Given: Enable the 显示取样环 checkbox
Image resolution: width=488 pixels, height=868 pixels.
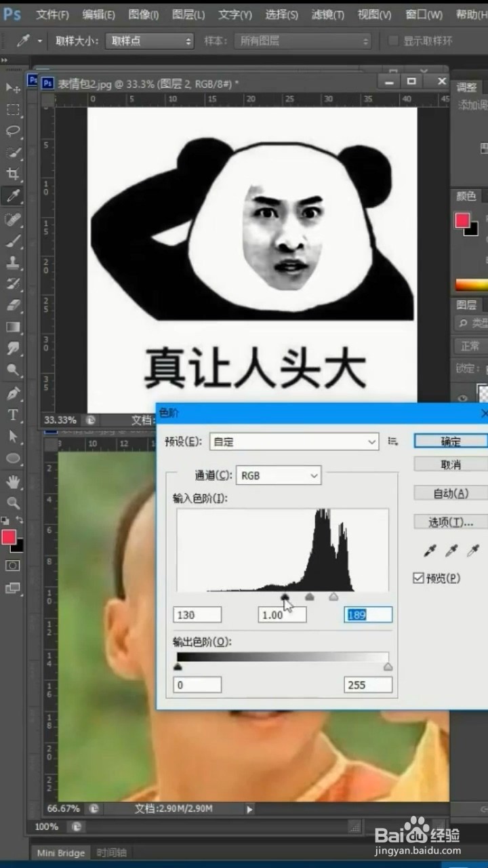Looking at the screenshot, I should click(x=393, y=41).
